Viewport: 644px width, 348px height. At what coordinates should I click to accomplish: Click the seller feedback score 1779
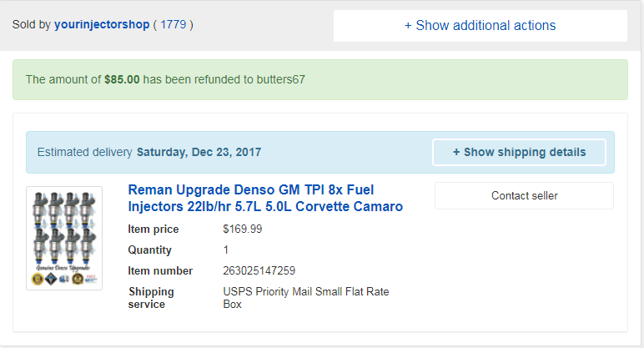tap(174, 25)
